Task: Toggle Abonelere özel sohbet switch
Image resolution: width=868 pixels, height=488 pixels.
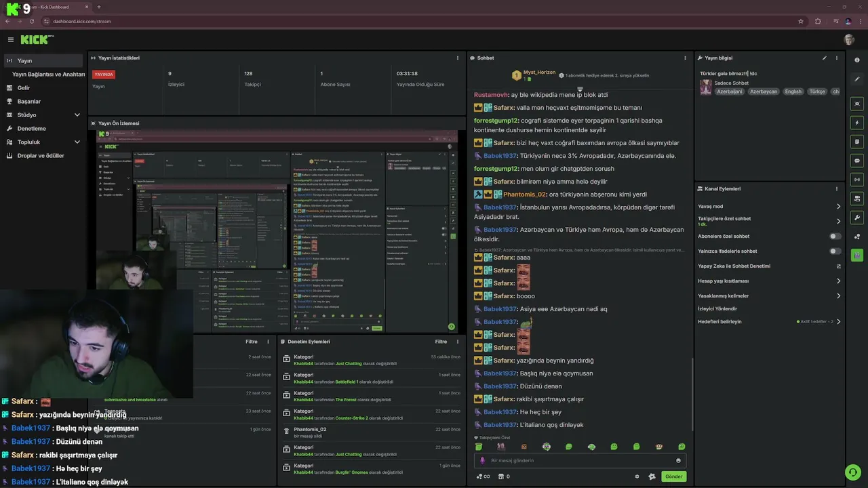Action: pos(835,237)
